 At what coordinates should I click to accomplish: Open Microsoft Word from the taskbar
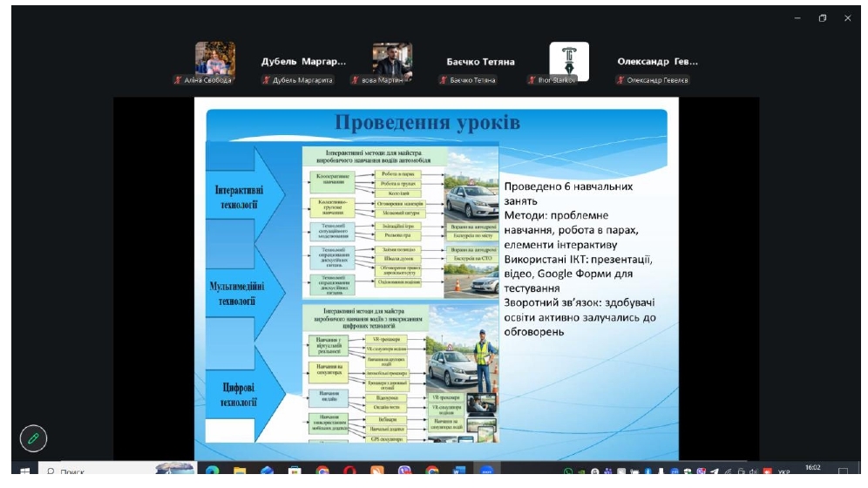click(x=459, y=471)
